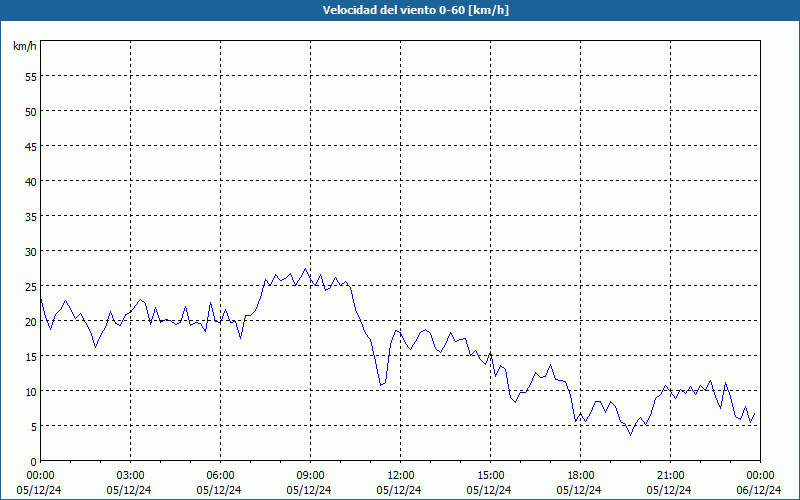Click the 06:00 time axis label
Screen dimensions: 800x500
(x=220, y=476)
